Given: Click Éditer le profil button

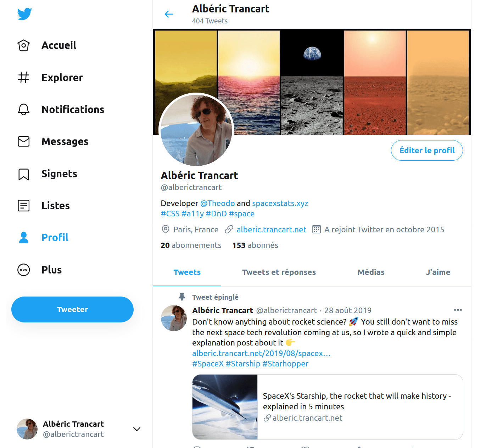Looking at the screenshot, I should point(427,150).
